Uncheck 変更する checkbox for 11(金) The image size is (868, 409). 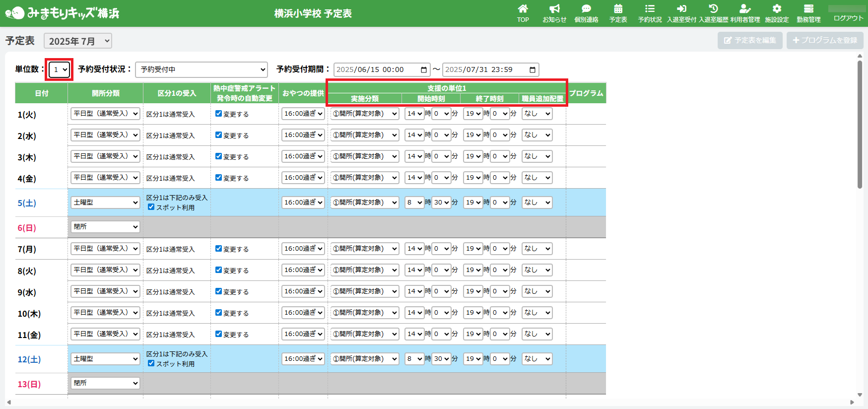point(218,334)
